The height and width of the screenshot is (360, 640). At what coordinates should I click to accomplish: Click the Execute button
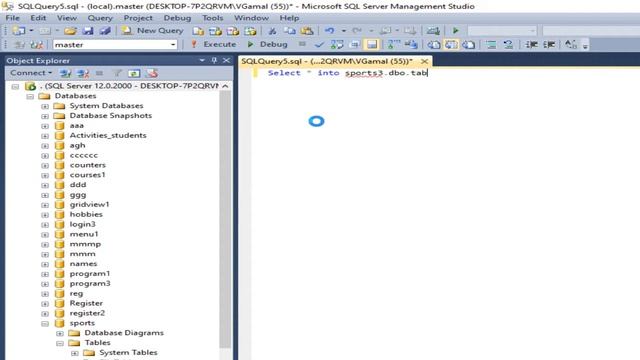(213, 44)
